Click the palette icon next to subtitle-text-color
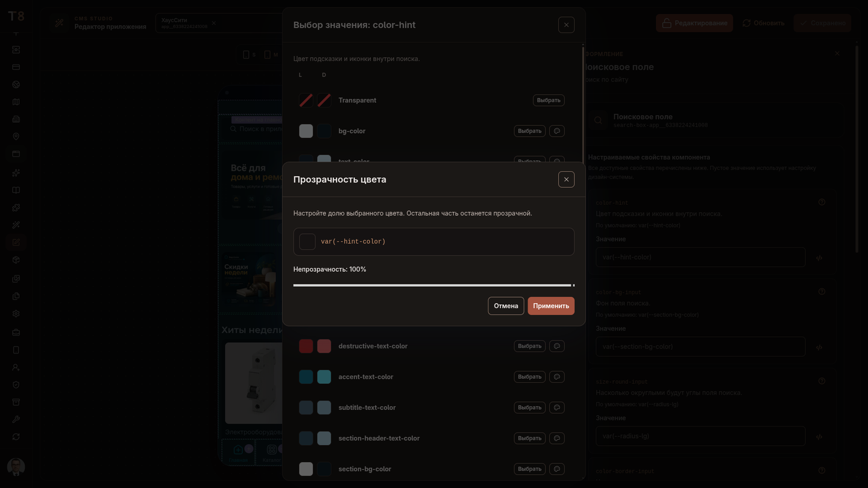 (557, 407)
